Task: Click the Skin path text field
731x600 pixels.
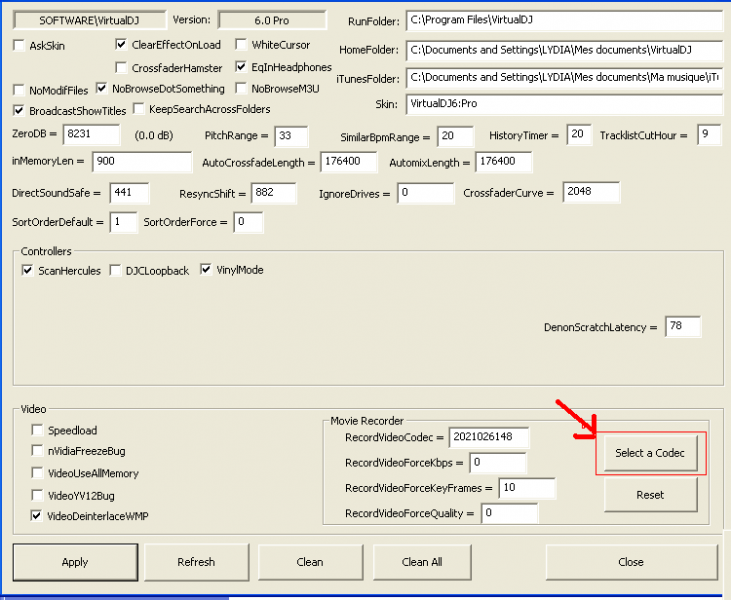Action: tap(563, 104)
